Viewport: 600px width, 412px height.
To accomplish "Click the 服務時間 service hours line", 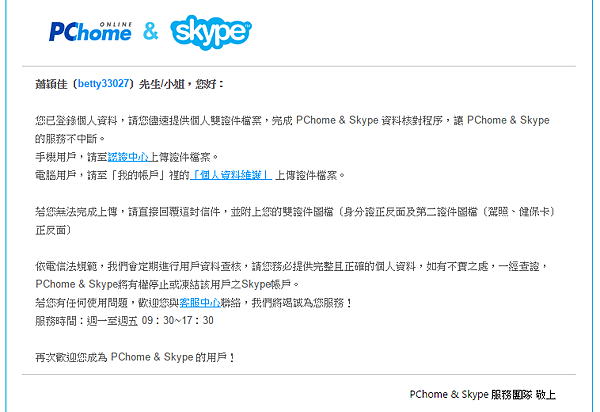I will tap(124, 321).
